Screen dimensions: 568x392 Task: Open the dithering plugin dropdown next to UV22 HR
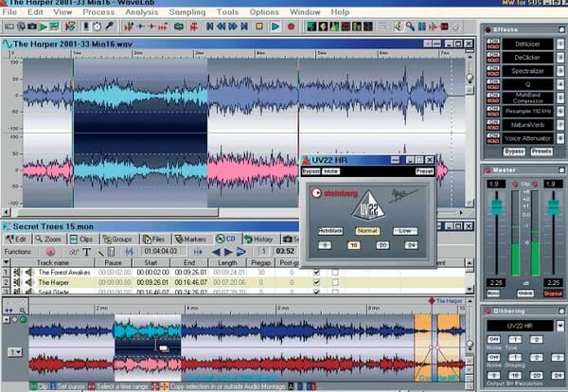coord(560,326)
